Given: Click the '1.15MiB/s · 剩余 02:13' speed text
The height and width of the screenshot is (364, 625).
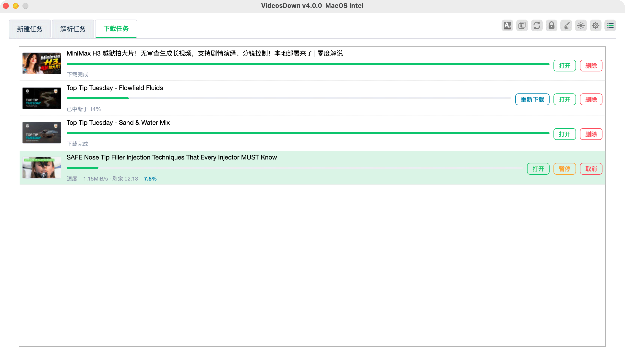Looking at the screenshot, I should coord(111,179).
